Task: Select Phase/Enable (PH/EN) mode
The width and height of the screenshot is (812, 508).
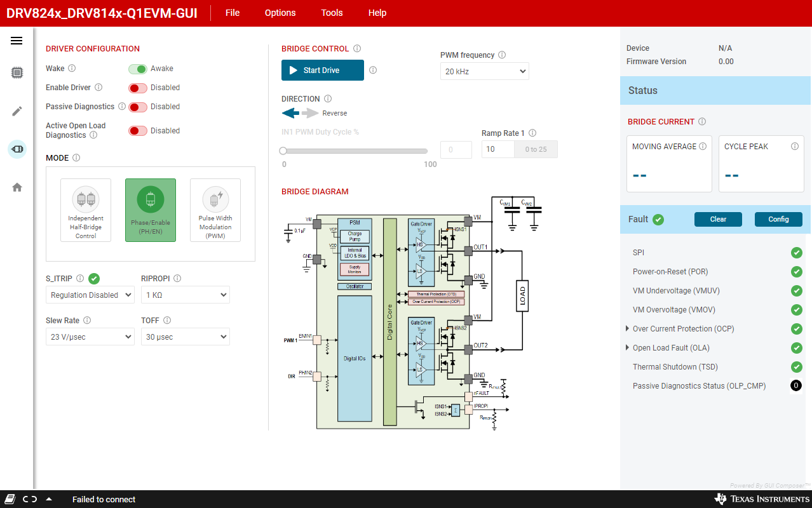Action: pos(151,210)
